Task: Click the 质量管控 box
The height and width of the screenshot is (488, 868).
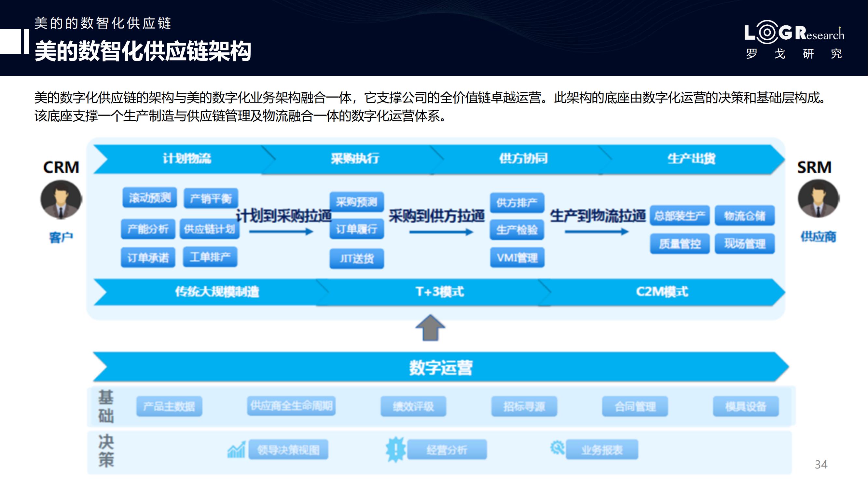Action: tap(680, 243)
